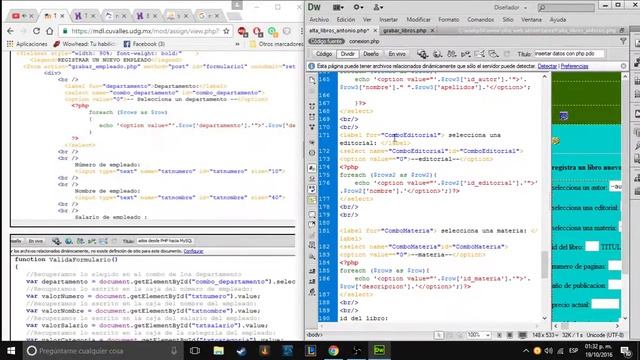Dismiss the dynamic files info bar
640x360 pixels.
(x=623, y=66)
